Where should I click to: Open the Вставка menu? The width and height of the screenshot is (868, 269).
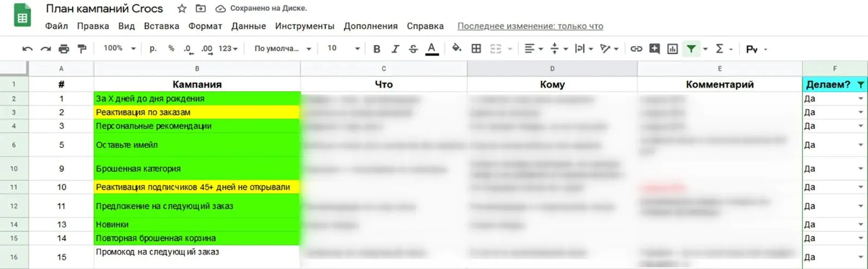click(161, 26)
